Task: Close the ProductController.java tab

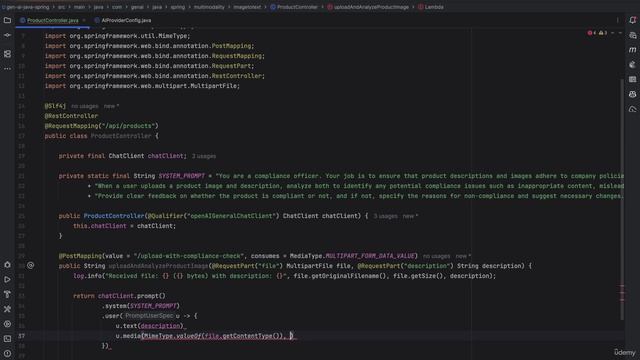Action: pos(84,20)
